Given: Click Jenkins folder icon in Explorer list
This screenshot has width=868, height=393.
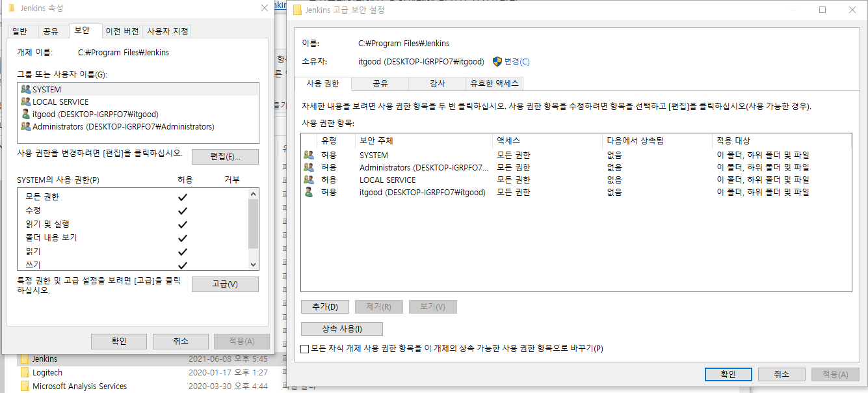Looking at the screenshot, I should 25,359.
